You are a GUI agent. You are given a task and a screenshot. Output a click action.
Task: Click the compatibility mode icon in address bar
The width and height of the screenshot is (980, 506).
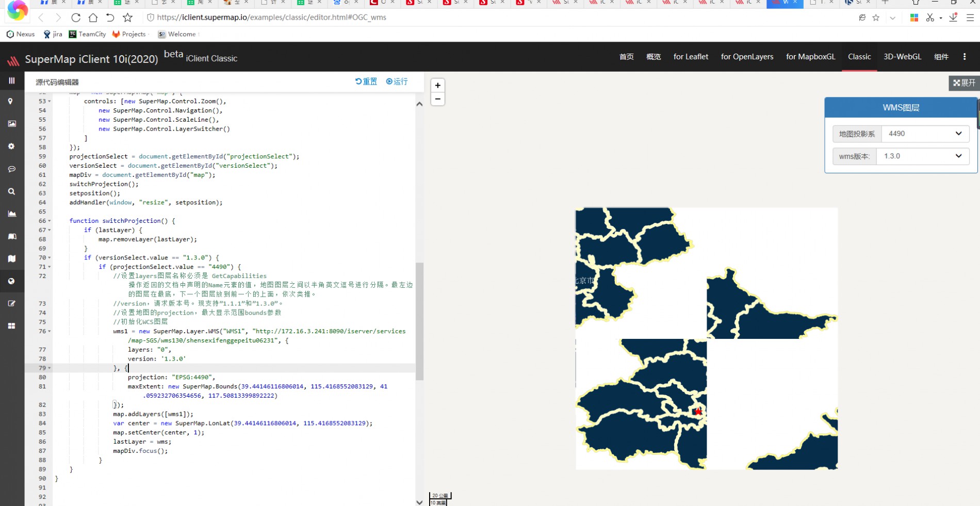862,18
